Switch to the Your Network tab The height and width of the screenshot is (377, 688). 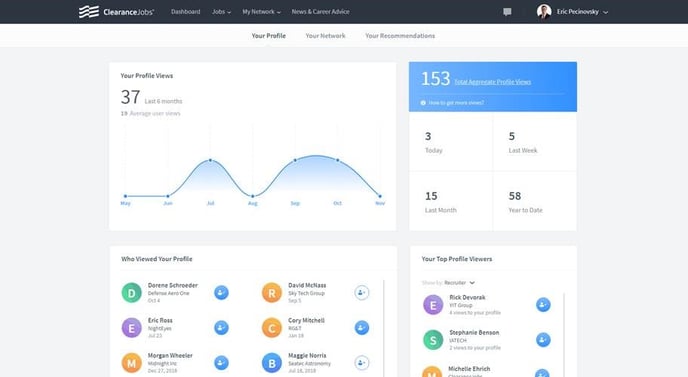coord(325,36)
